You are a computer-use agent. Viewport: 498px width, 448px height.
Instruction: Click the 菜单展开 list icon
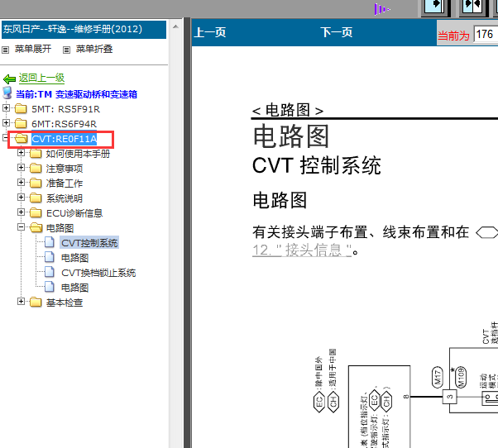coord(6,50)
